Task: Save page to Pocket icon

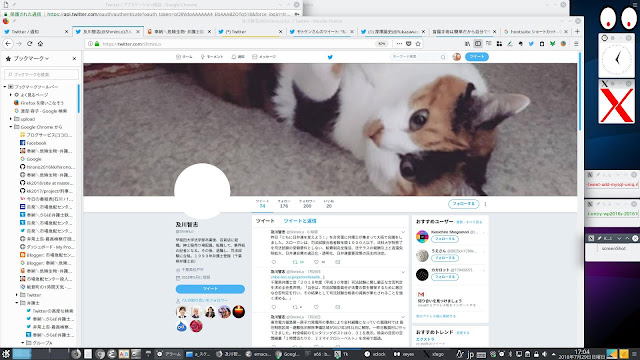Action: (x=409, y=44)
